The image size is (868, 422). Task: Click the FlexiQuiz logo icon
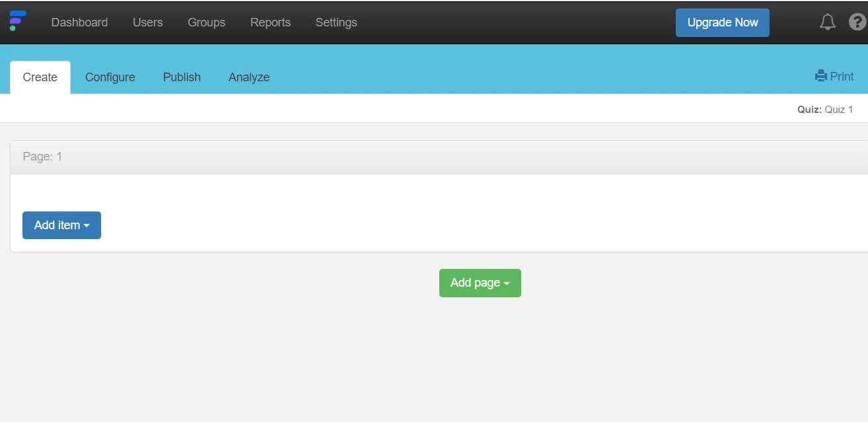tap(18, 21)
